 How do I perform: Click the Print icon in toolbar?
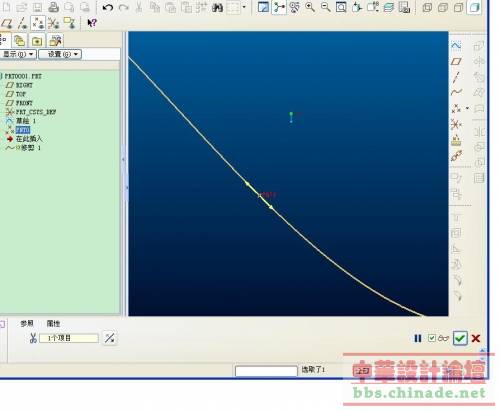[x=53, y=7]
